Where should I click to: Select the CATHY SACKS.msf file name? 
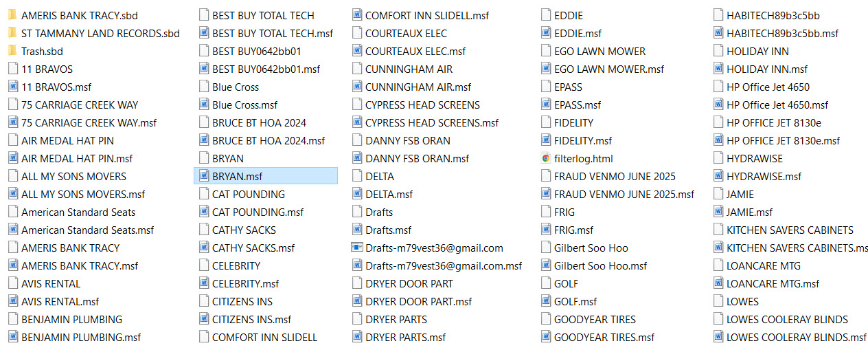click(x=253, y=248)
